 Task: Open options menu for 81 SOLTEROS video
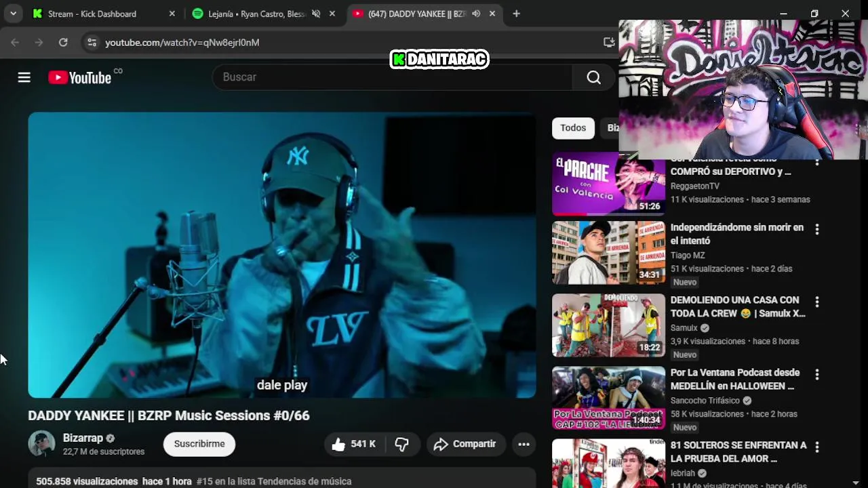click(816, 447)
